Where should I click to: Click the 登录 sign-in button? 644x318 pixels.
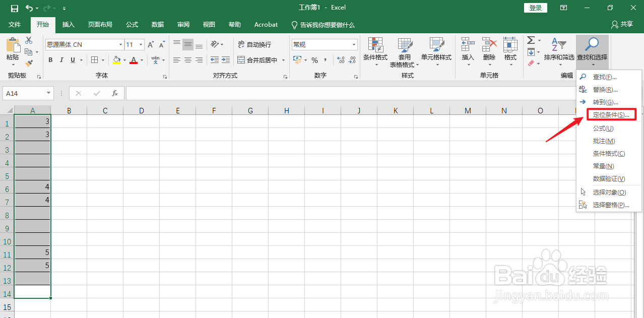click(x=536, y=8)
